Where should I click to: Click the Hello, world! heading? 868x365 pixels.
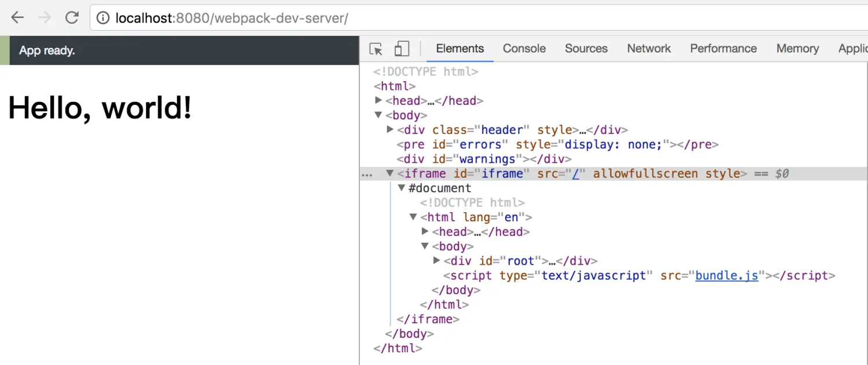point(100,107)
